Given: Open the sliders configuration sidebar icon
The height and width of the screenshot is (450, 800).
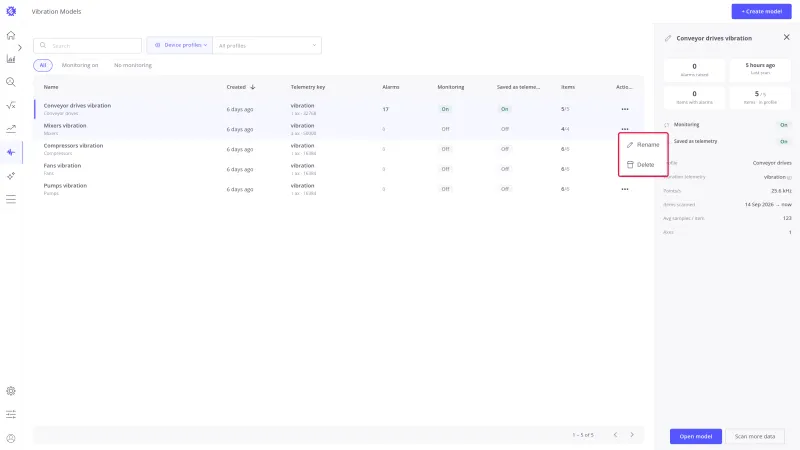Looking at the screenshot, I should pyautogui.click(x=11, y=414).
